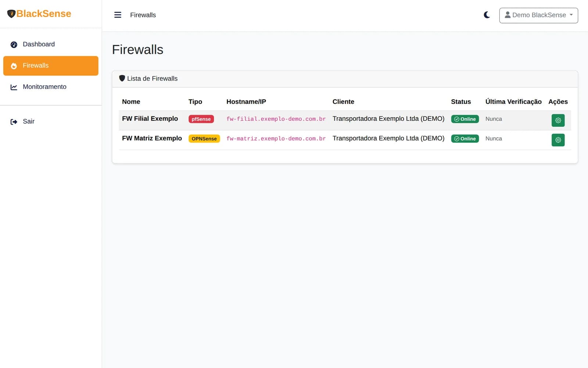Click client cell in FW Filial Exemplo row
Viewport: 588px width, 368px height.
tap(388, 118)
